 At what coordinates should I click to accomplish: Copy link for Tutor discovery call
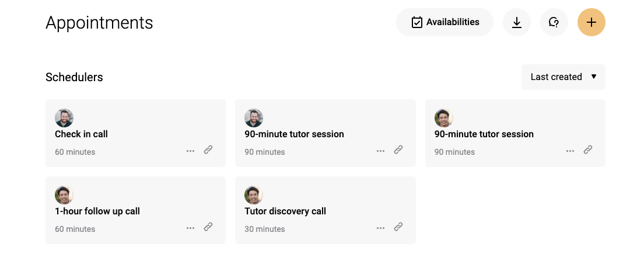coord(398,227)
